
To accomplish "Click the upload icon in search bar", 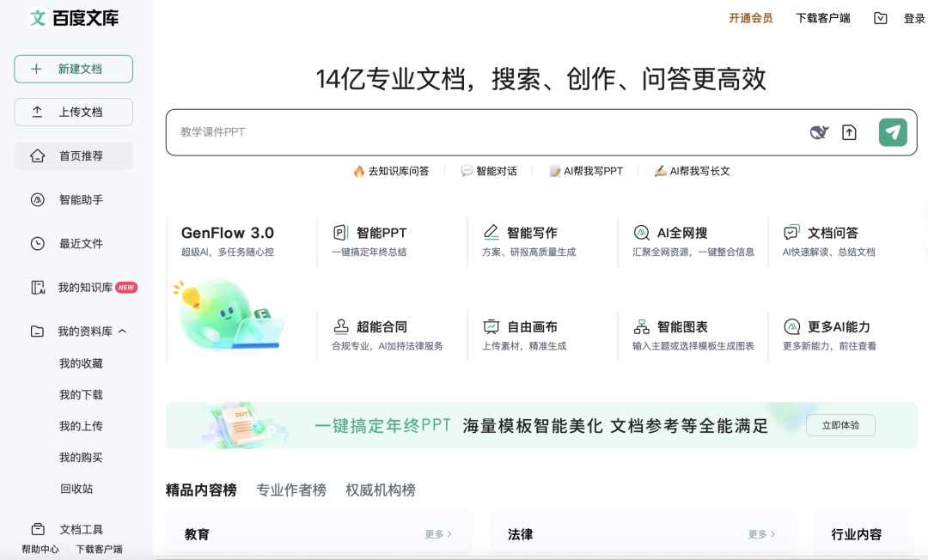I will 849,132.
